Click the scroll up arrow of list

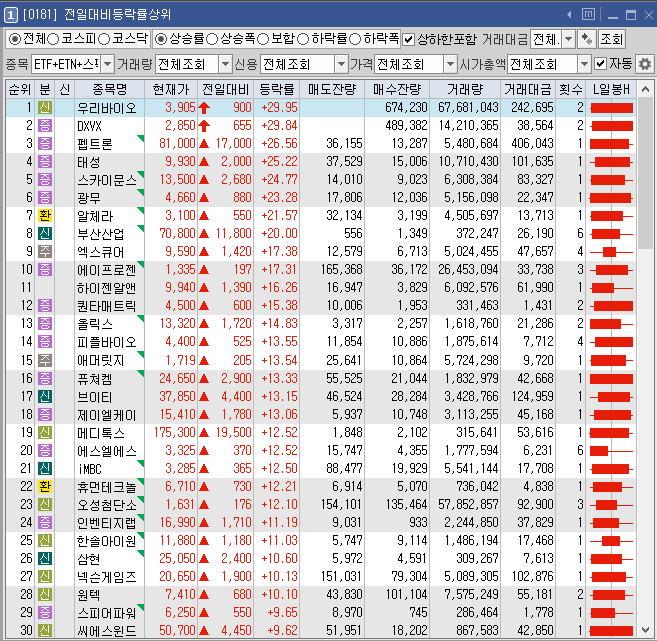coord(645,89)
